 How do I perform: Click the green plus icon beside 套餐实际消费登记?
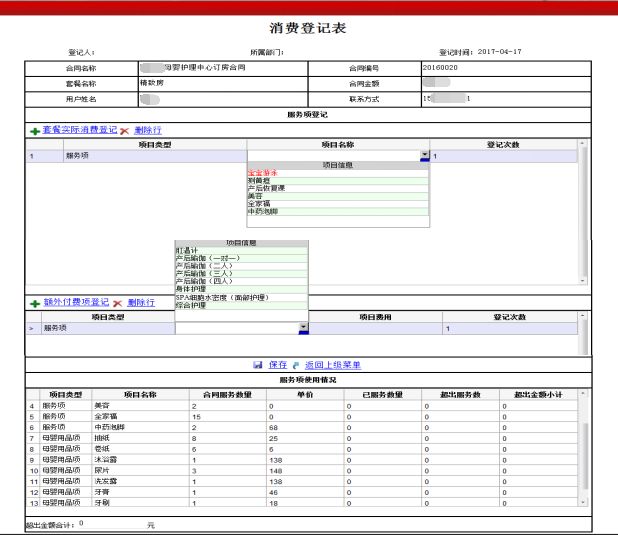pos(35,131)
